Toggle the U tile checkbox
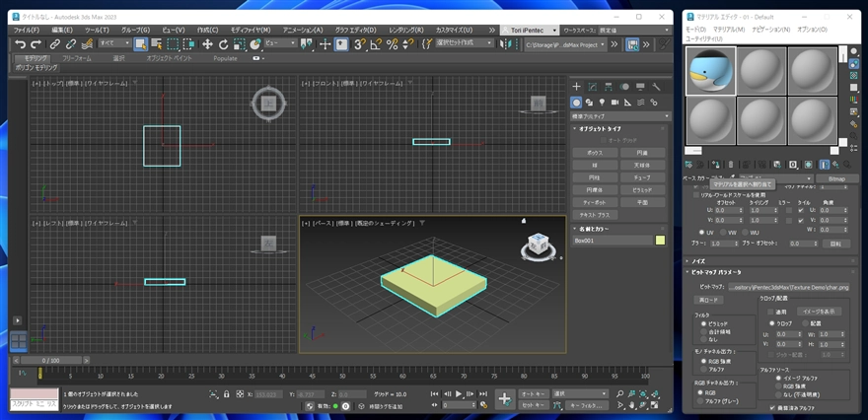The width and height of the screenshot is (868, 420). coord(801,210)
